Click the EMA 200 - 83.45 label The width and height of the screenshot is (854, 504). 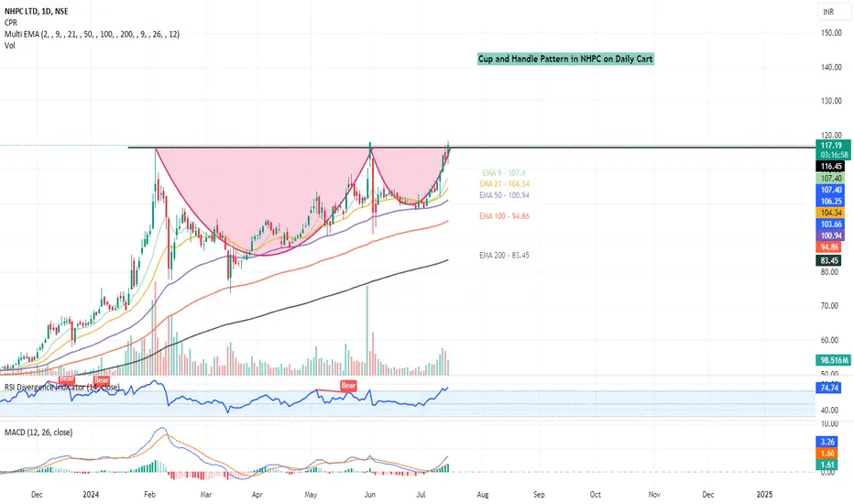504,255
